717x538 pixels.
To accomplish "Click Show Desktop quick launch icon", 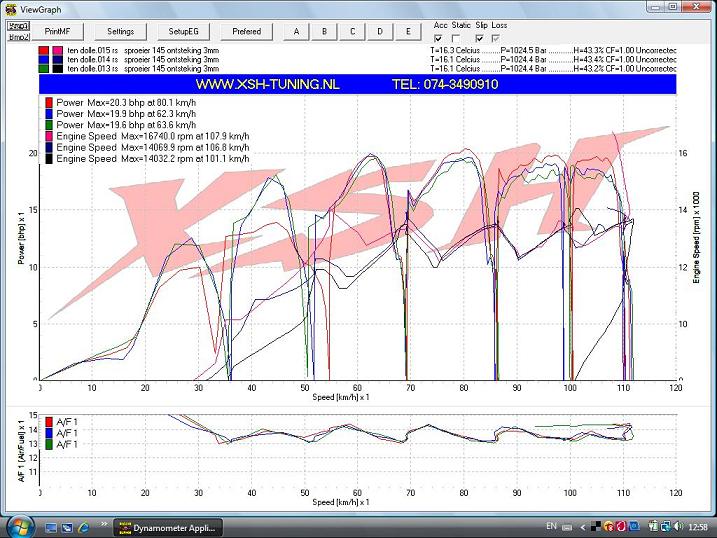I will point(51,528).
